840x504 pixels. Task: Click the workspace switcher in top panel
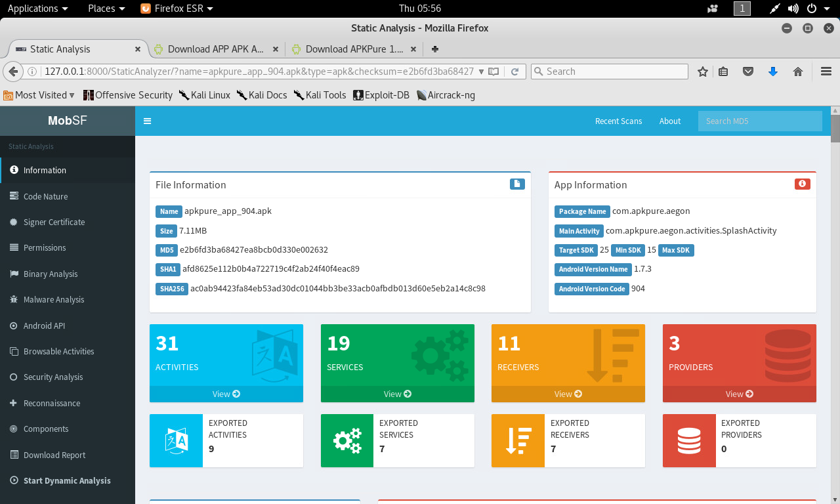pos(742,9)
